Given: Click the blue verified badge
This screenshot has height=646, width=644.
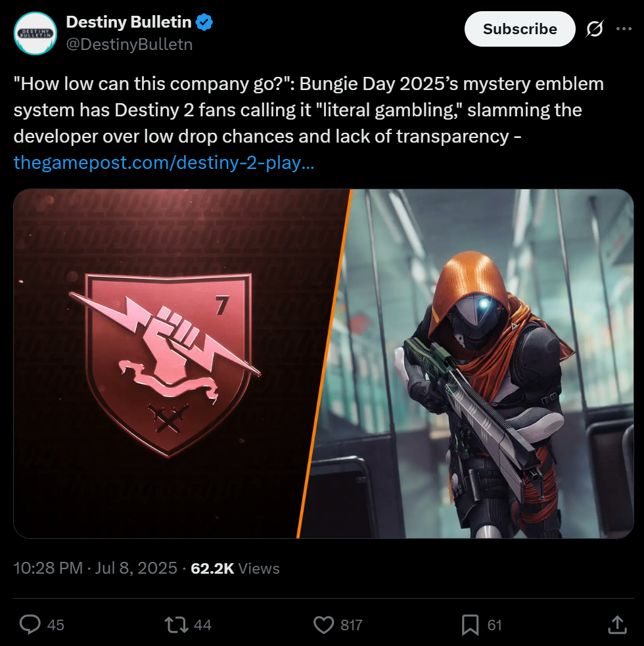Looking at the screenshot, I should pos(204,22).
